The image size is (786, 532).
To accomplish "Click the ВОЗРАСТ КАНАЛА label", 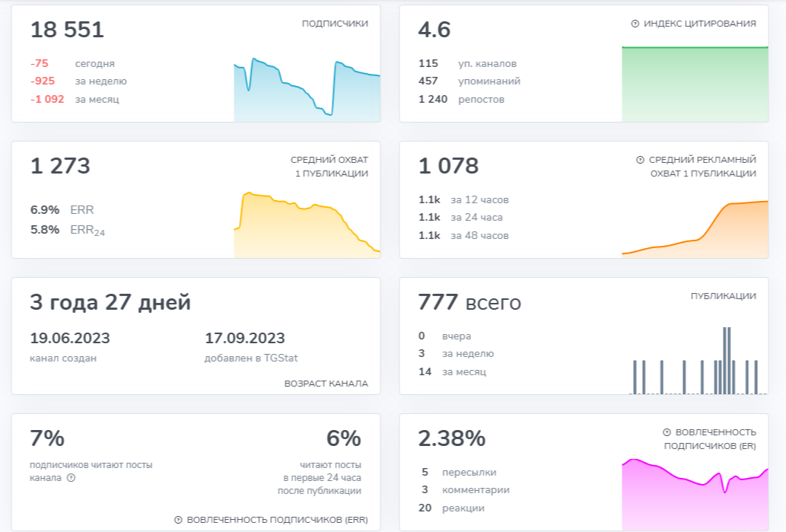I will (326, 384).
